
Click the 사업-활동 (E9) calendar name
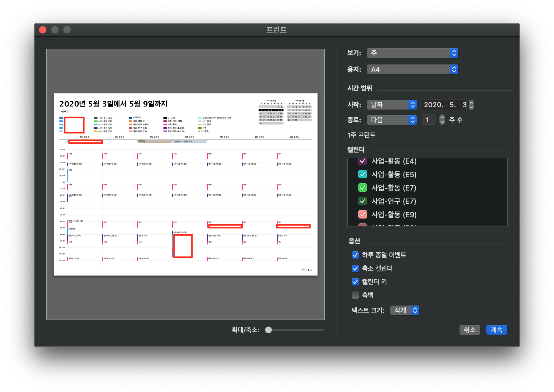pos(394,215)
